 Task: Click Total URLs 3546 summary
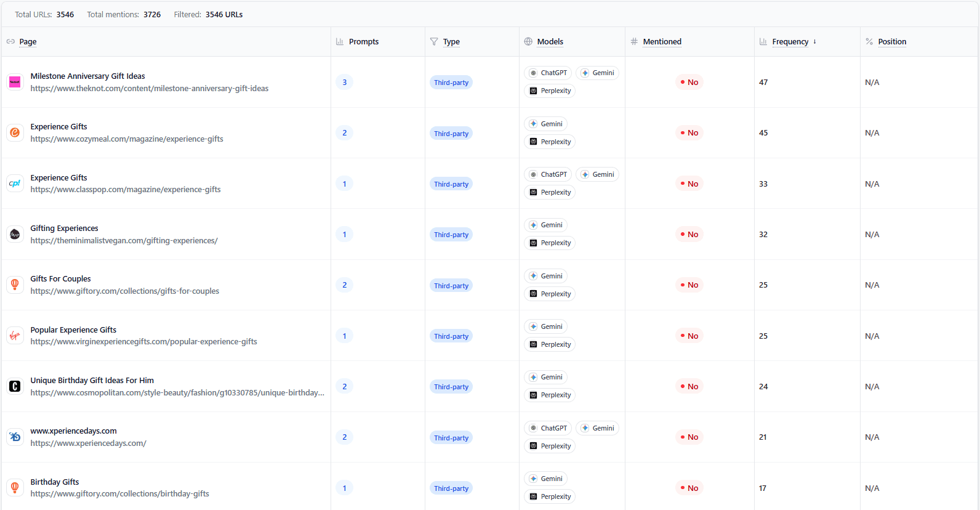click(x=44, y=14)
